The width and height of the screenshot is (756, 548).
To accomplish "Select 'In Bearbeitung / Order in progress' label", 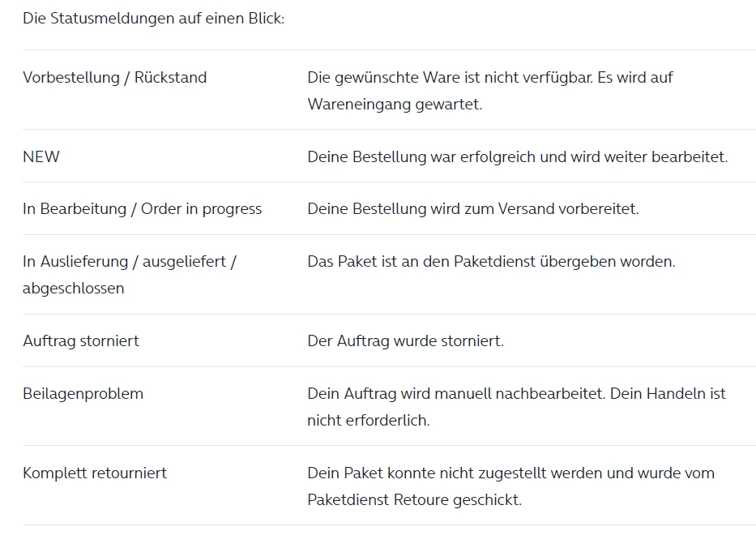I will 143,209.
